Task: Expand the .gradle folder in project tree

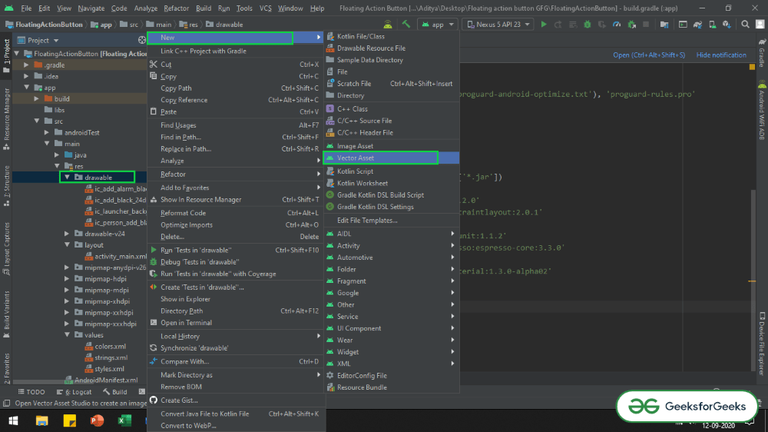Action: tap(27, 64)
